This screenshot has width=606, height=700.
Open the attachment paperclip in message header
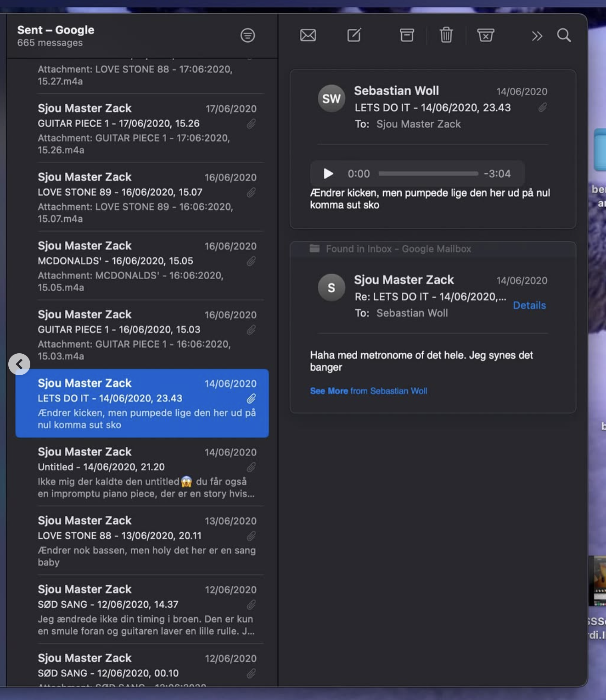point(543,107)
